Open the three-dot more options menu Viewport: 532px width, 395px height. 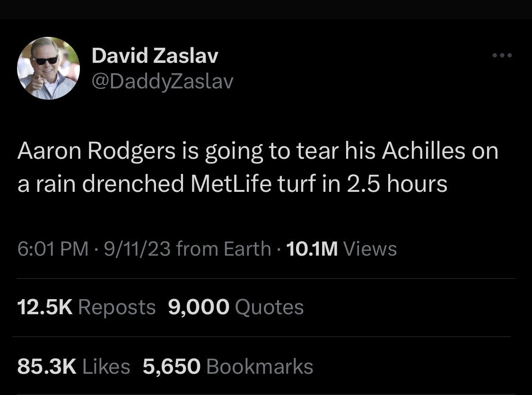click(x=502, y=56)
